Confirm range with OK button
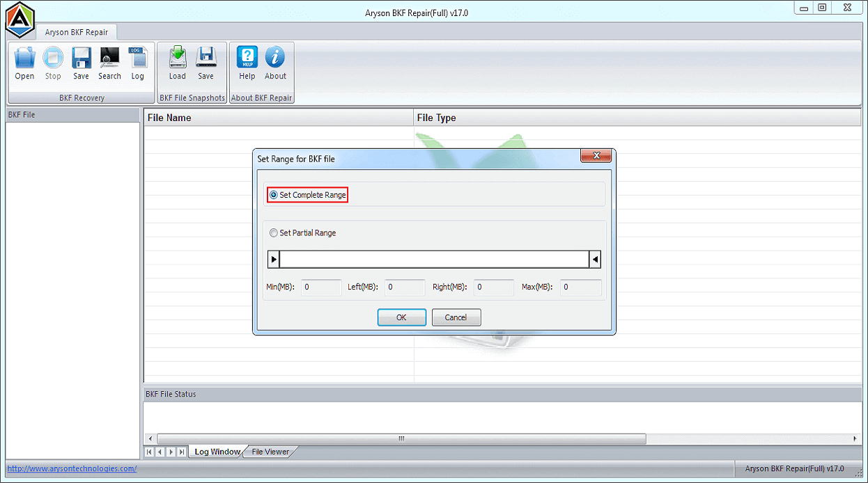The image size is (868, 483). tap(402, 317)
